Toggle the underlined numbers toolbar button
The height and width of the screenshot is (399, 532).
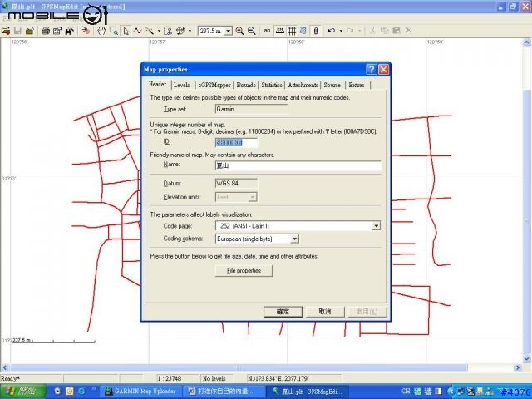[x=279, y=31]
